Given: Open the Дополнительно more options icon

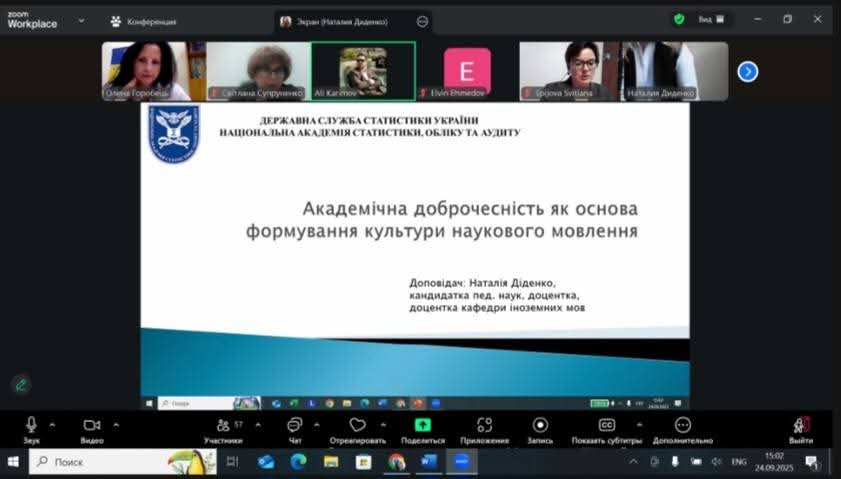Looking at the screenshot, I should pyautogui.click(x=682, y=426).
